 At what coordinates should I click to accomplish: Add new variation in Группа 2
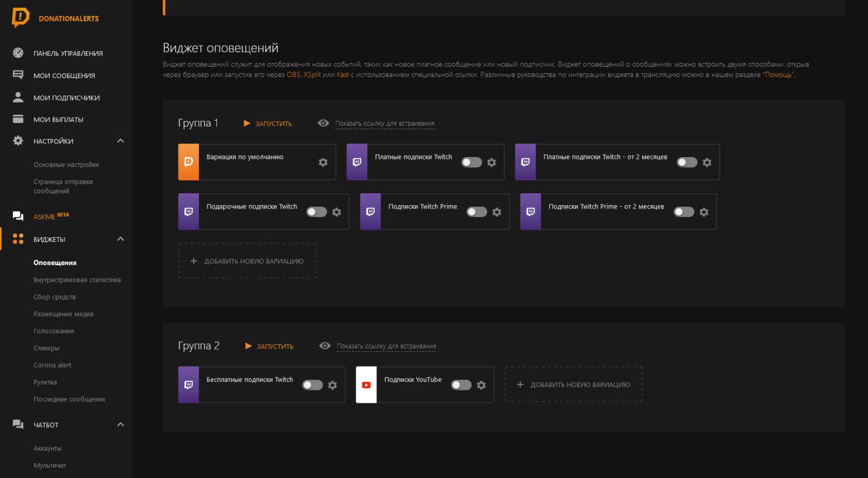(x=574, y=385)
